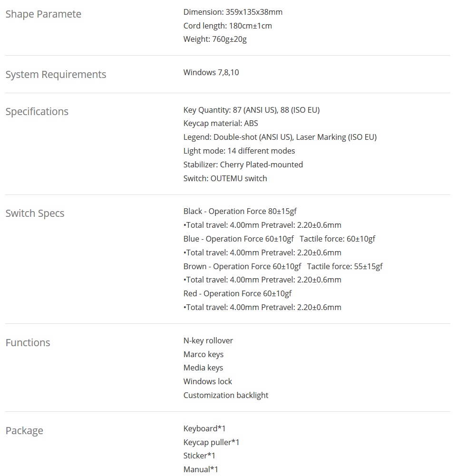455x476 pixels.
Task: Click the Switch: OUTEMU switch line
Action: tap(225, 179)
